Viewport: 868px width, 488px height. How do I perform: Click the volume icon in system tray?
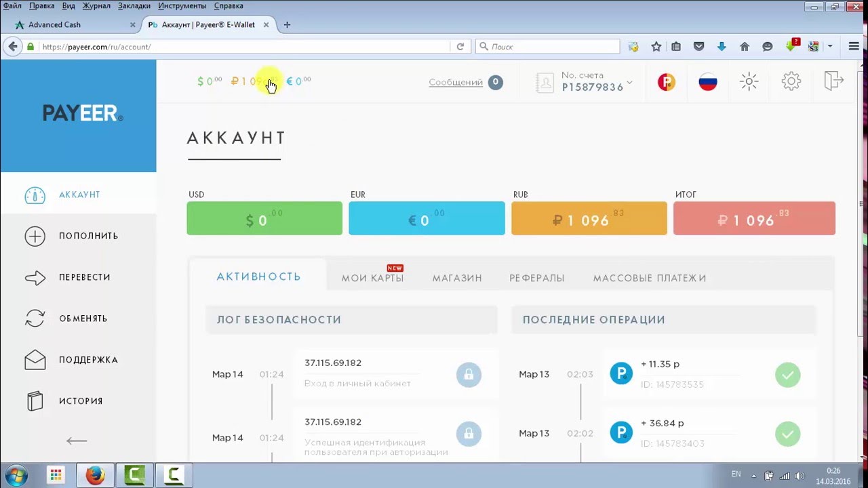point(800,476)
